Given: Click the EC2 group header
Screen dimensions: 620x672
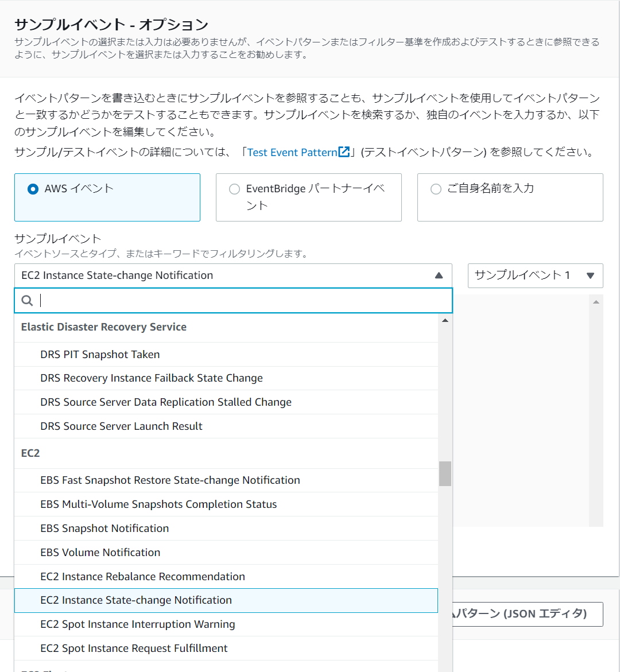Looking at the screenshot, I should [30, 453].
